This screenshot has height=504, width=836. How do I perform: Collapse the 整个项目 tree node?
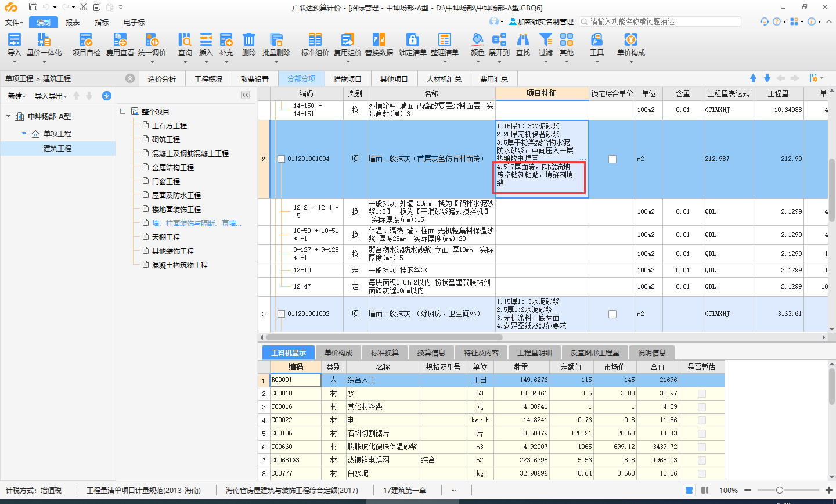pyautogui.click(x=123, y=111)
